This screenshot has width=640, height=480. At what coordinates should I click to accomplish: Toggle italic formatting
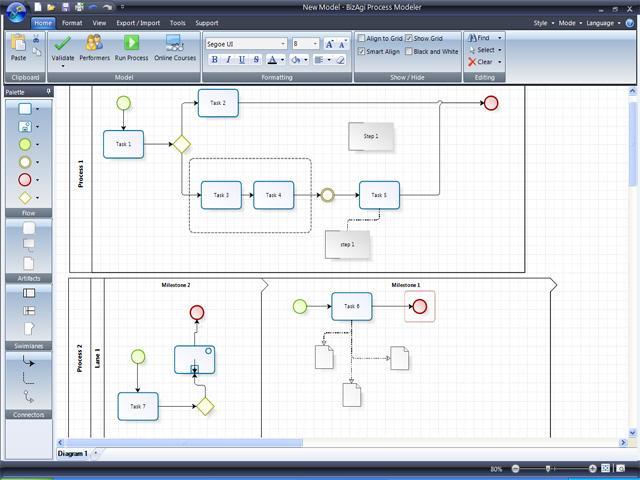228,60
